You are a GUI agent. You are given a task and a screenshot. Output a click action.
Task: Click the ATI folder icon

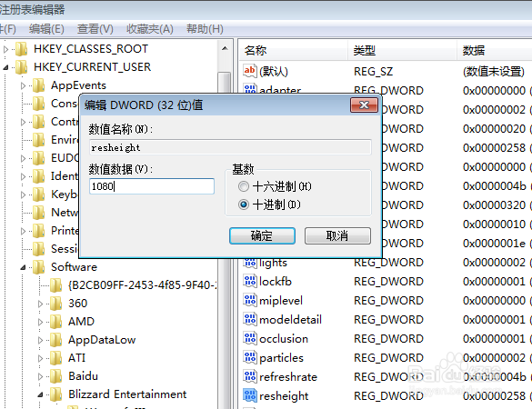pyautogui.click(x=55, y=358)
